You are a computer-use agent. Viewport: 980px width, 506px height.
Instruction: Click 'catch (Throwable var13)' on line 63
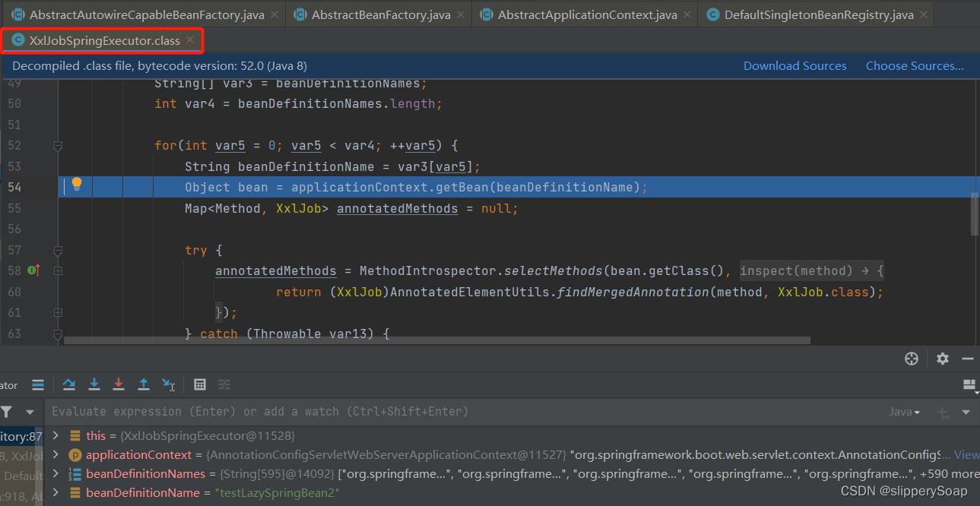pyautogui.click(x=287, y=334)
